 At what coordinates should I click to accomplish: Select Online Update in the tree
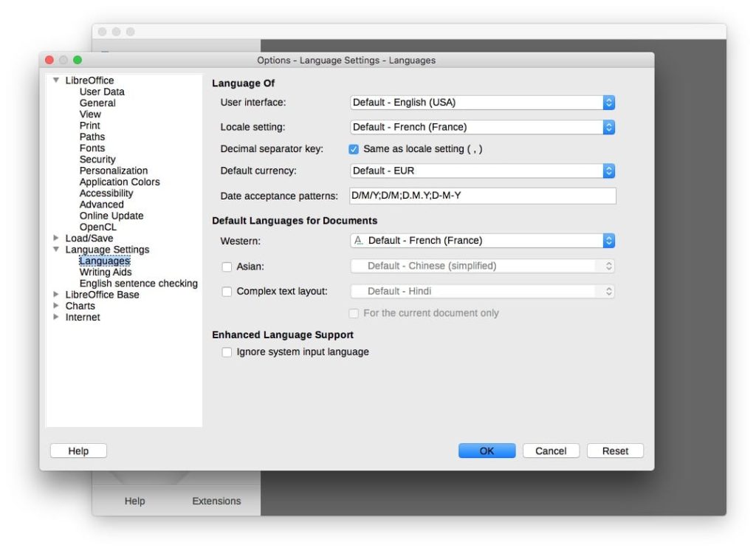(111, 216)
